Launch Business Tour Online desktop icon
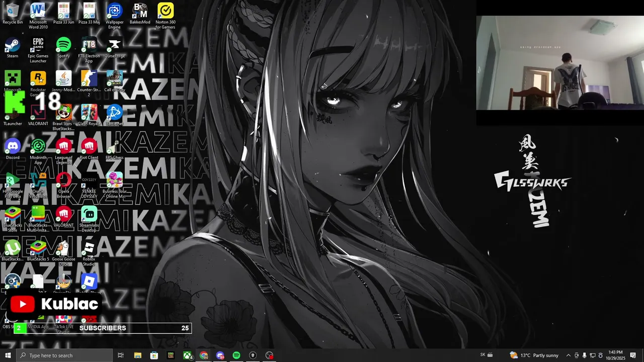The width and height of the screenshot is (644, 362). [114, 185]
